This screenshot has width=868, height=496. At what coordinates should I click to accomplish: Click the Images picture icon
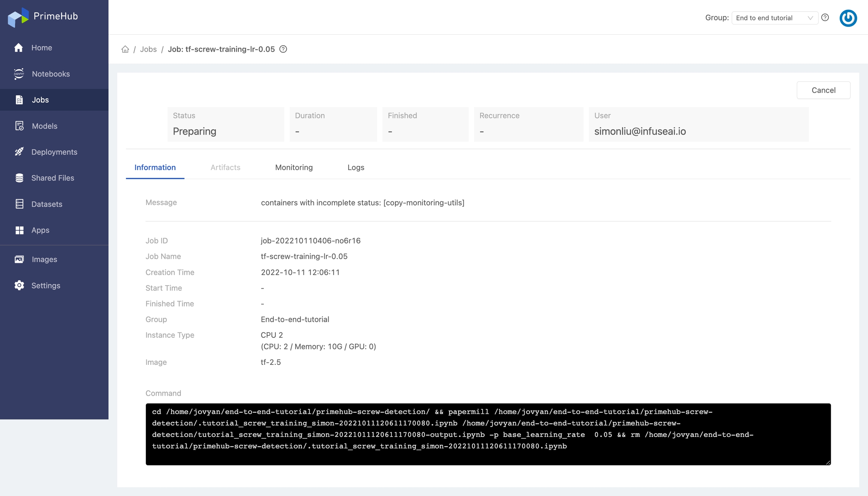19,259
